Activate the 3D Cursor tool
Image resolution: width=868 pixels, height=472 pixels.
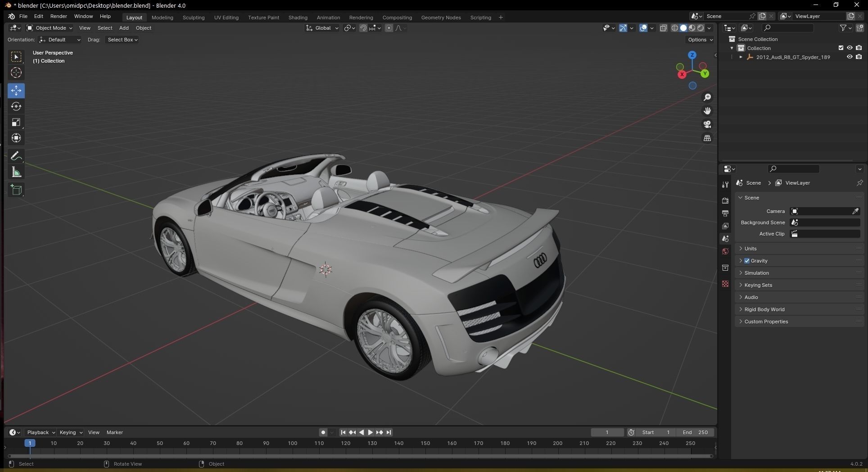coord(16,73)
